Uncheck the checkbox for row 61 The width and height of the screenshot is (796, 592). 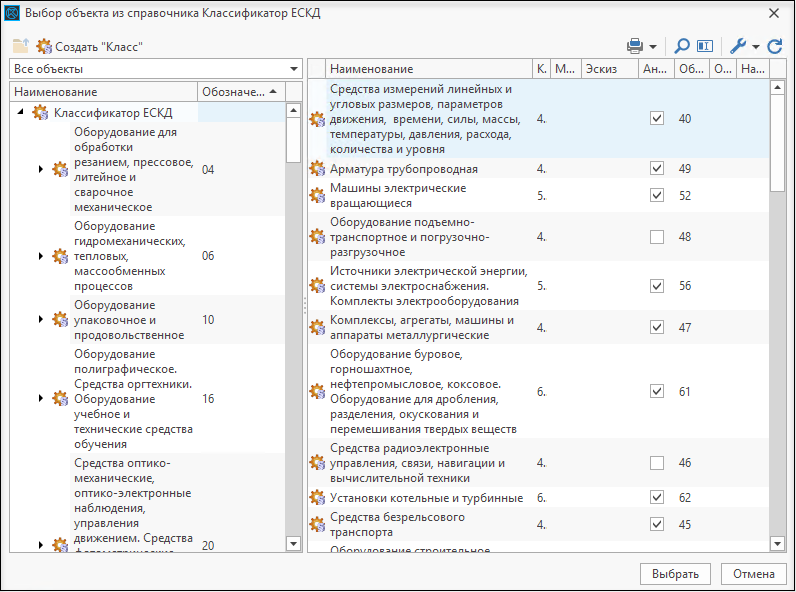click(x=657, y=391)
